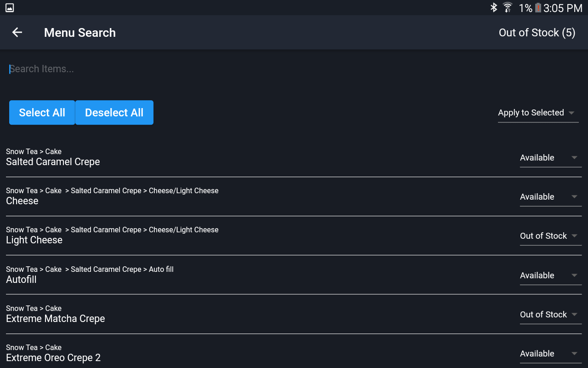The height and width of the screenshot is (368, 588).
Task: Tap the Wi-Fi status icon
Action: pyautogui.click(x=508, y=8)
